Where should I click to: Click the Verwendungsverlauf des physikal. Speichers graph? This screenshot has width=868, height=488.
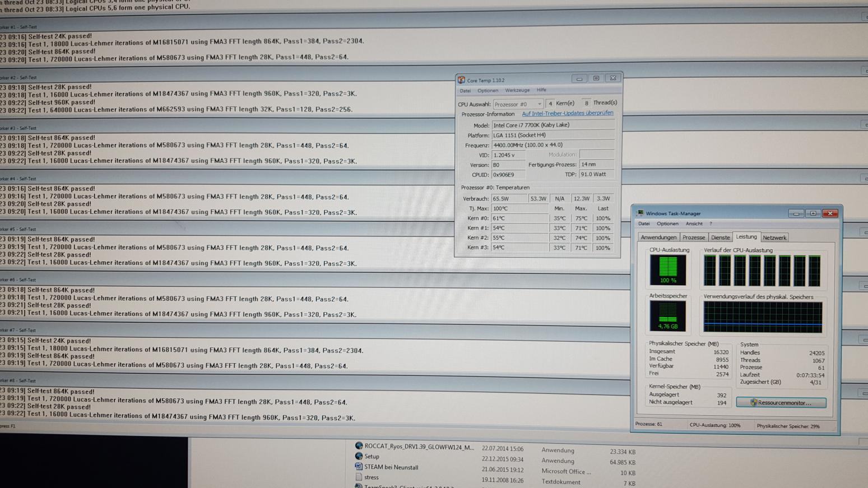[x=763, y=317]
